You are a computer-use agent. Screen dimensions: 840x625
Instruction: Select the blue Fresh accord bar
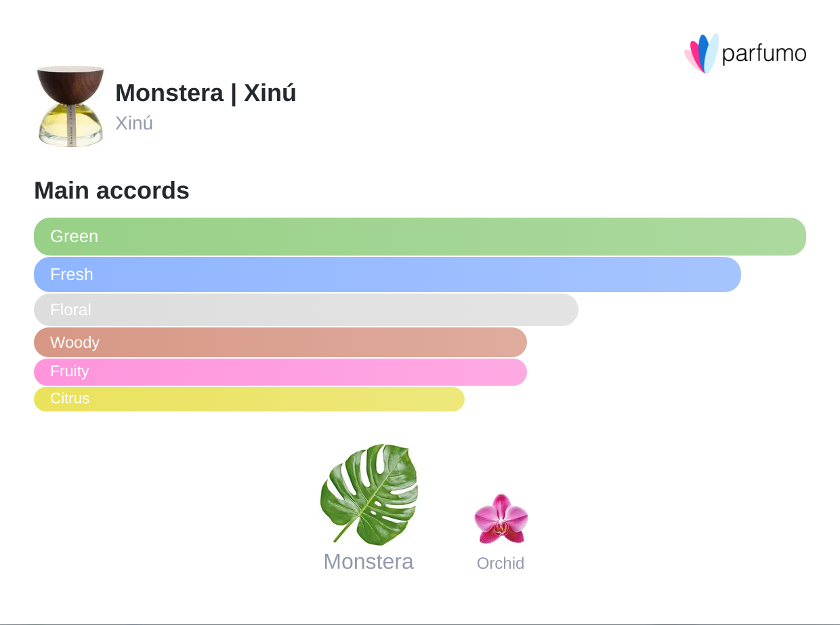(387, 275)
